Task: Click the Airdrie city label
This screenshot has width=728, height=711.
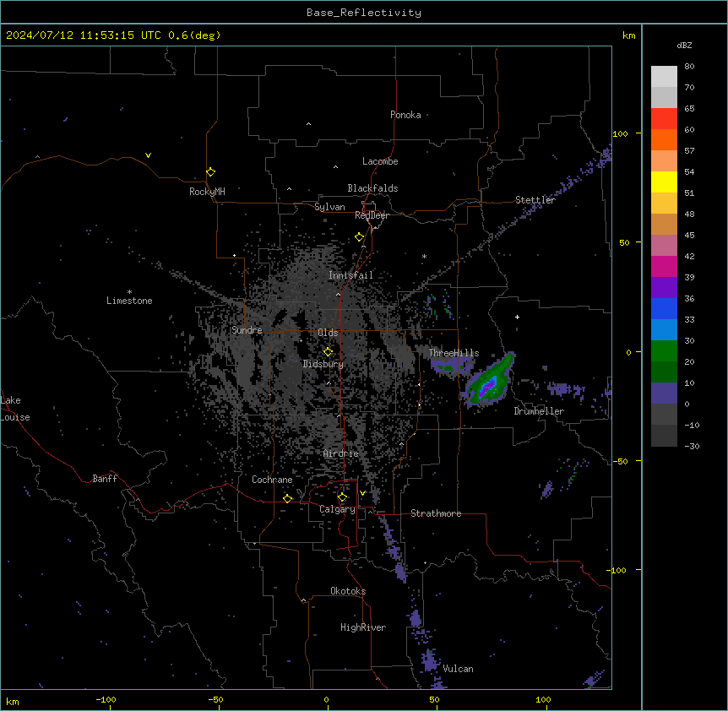Action: click(341, 453)
